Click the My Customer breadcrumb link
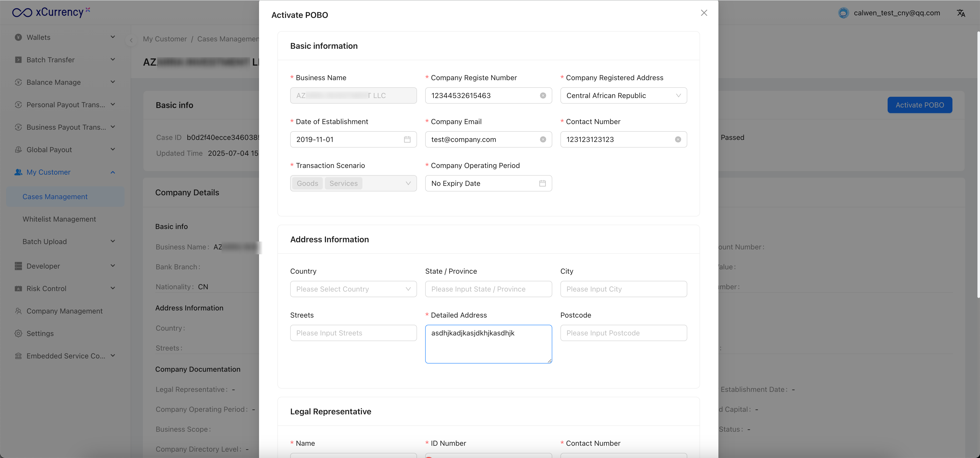This screenshot has width=980, height=458. (165, 39)
